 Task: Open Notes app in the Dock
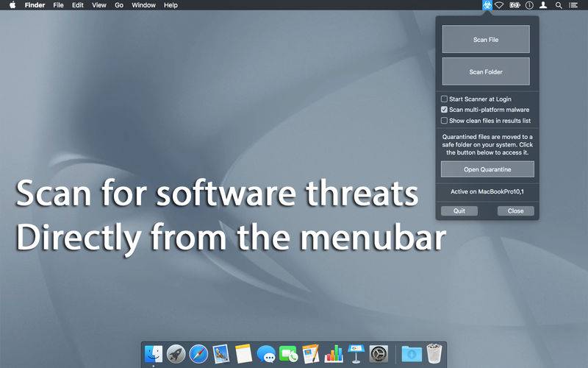243,354
